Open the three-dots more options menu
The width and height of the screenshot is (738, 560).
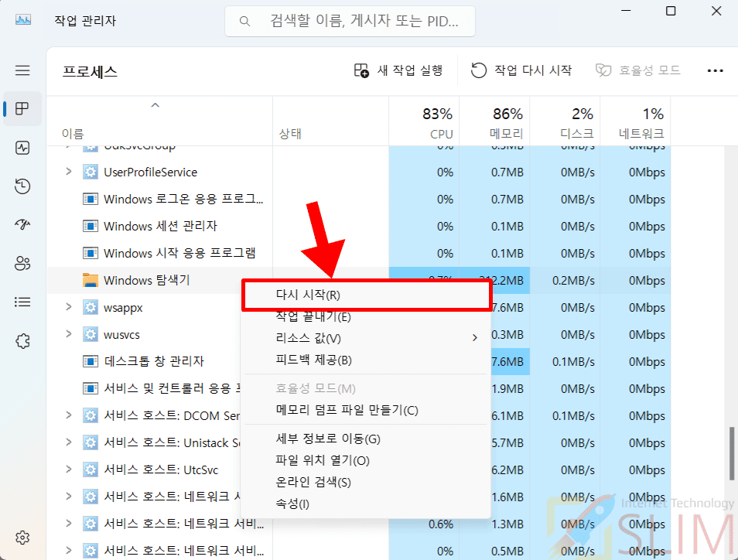[715, 70]
